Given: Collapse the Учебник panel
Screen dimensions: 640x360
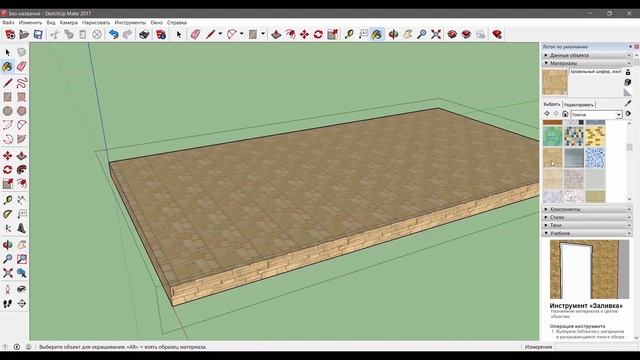Looking at the screenshot, I should pyautogui.click(x=587, y=233).
